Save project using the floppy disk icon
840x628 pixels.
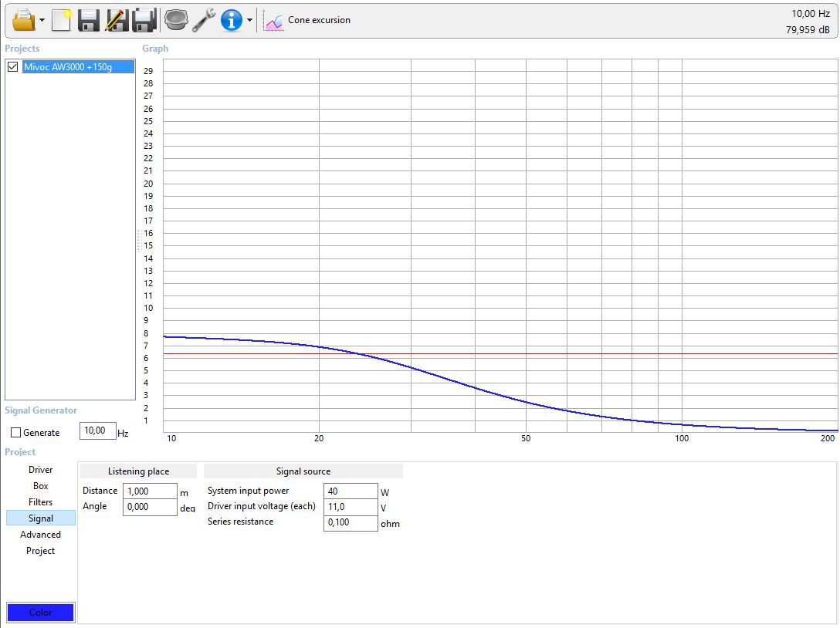(88, 20)
